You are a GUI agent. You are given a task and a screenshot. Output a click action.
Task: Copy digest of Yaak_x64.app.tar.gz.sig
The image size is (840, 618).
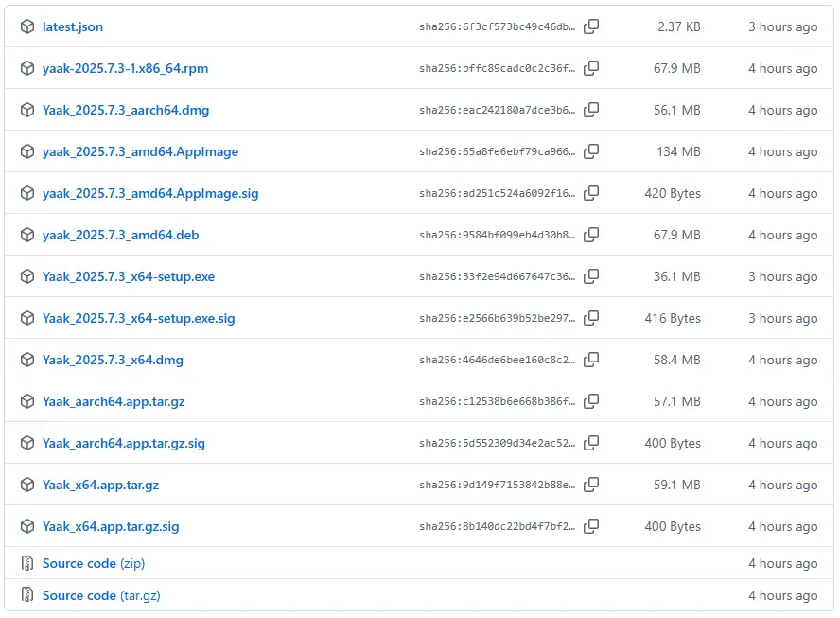click(x=591, y=527)
